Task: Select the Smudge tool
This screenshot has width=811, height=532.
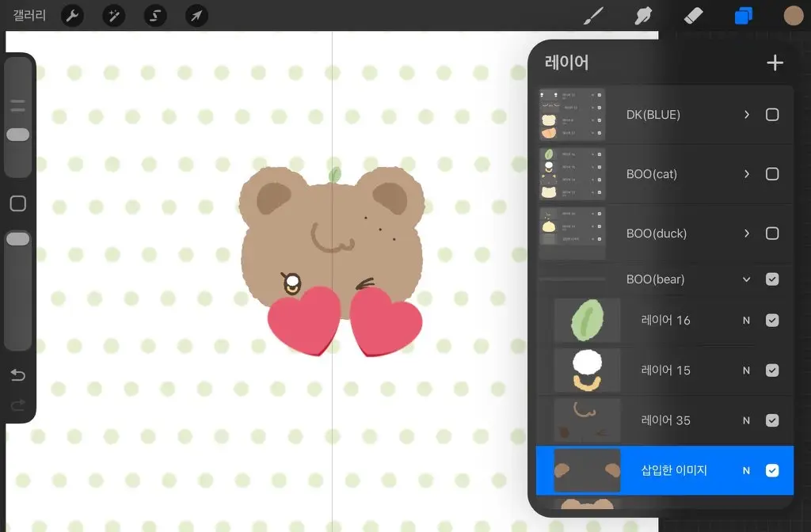Action: coord(642,16)
